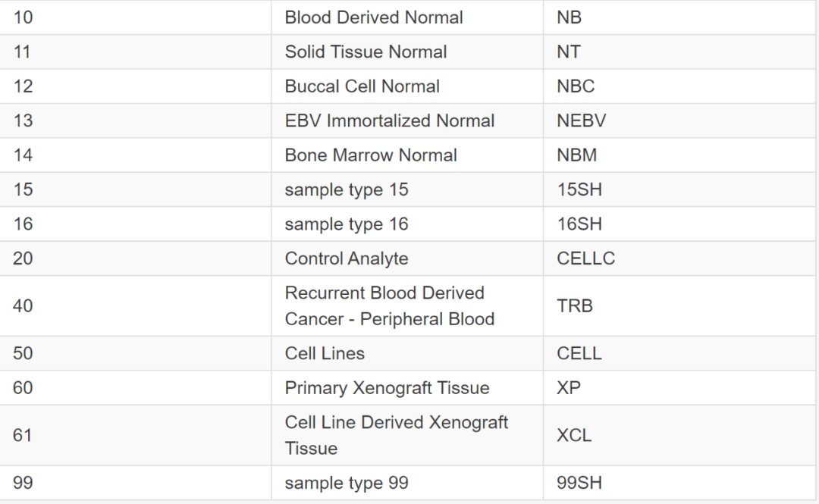Click the 99SH code cell
Screen dimensions: 819x504
point(679,483)
